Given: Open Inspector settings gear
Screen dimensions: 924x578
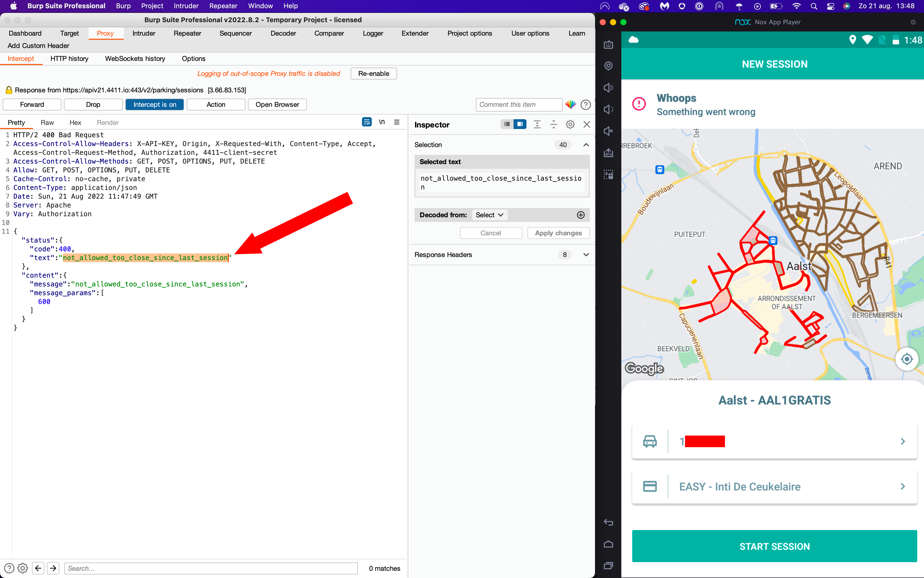Looking at the screenshot, I should [570, 124].
